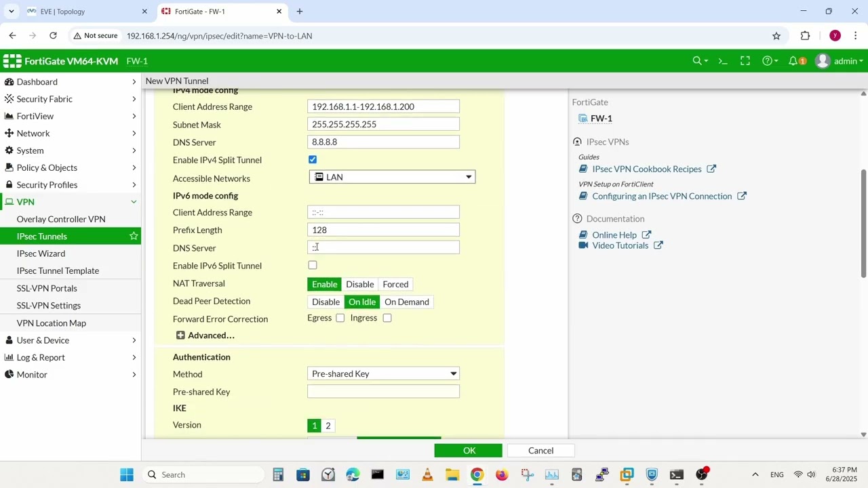Switch to the EVE | Topology tab
The width and height of the screenshot is (868, 488).
pos(85,12)
